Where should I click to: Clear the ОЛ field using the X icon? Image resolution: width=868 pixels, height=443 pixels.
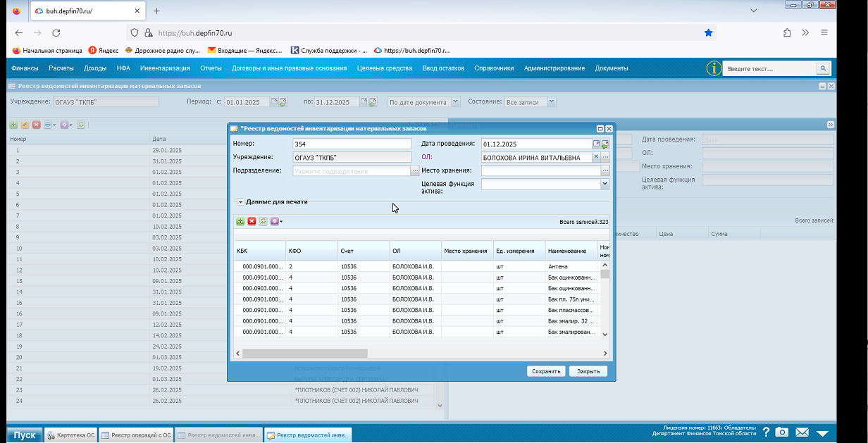[596, 157]
